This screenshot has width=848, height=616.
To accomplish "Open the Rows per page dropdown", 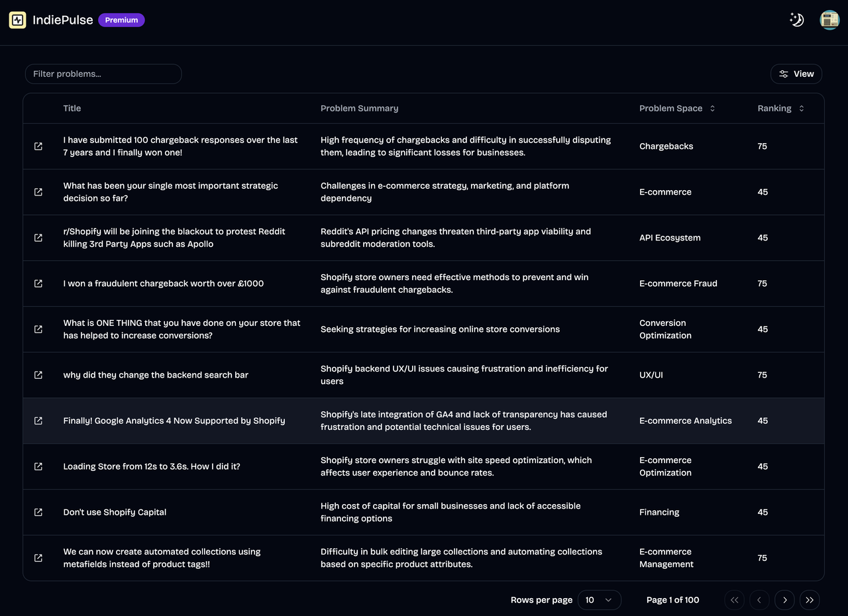I will tap(600, 600).
